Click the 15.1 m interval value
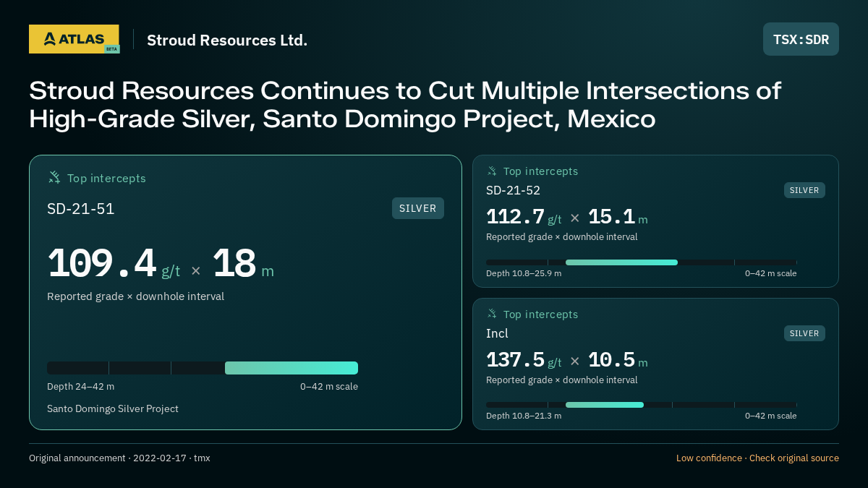The image size is (868, 488). point(618,217)
